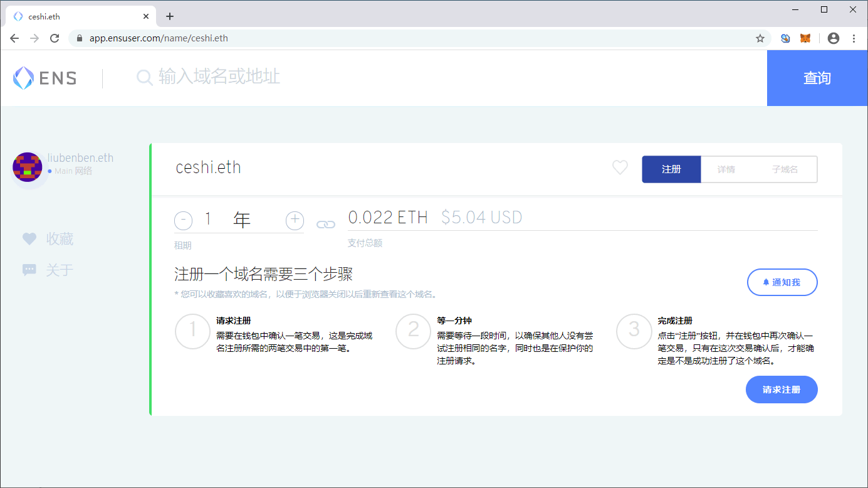The image size is (868, 488).
Task: Open the globe extension icon
Action: tap(785, 38)
